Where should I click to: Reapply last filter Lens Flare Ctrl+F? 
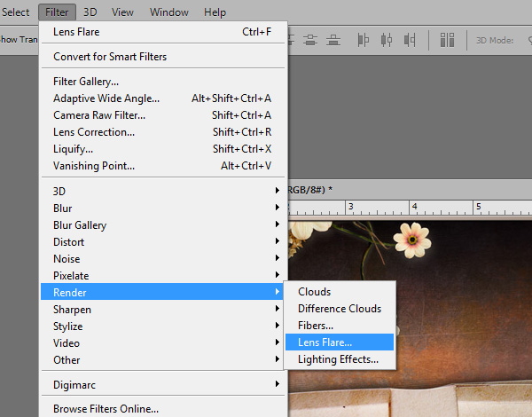[163, 32]
